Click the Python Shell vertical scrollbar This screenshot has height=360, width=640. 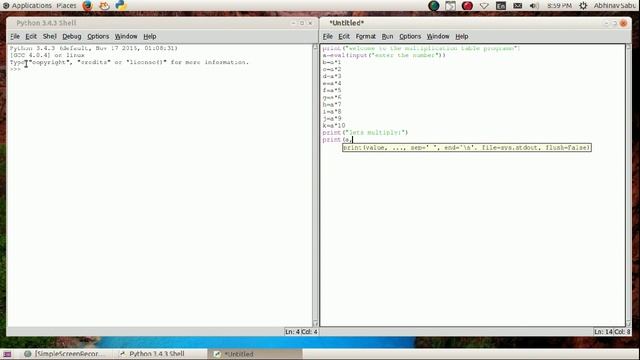pos(315,185)
